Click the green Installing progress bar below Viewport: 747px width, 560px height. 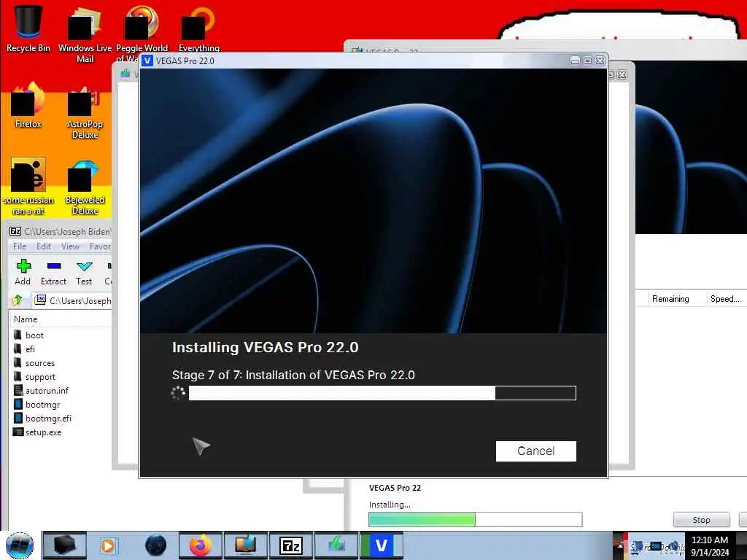tap(475, 519)
